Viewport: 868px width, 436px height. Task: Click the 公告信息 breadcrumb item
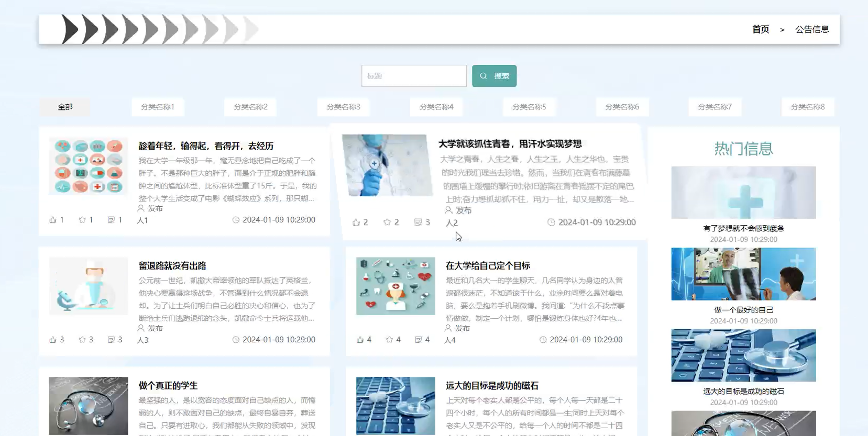(x=812, y=29)
